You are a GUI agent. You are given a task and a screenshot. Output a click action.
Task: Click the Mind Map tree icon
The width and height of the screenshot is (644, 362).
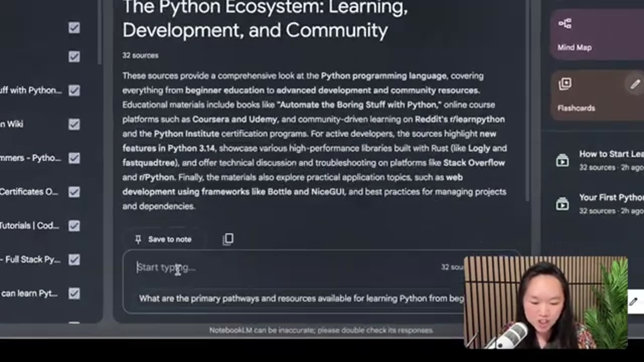[x=565, y=24]
